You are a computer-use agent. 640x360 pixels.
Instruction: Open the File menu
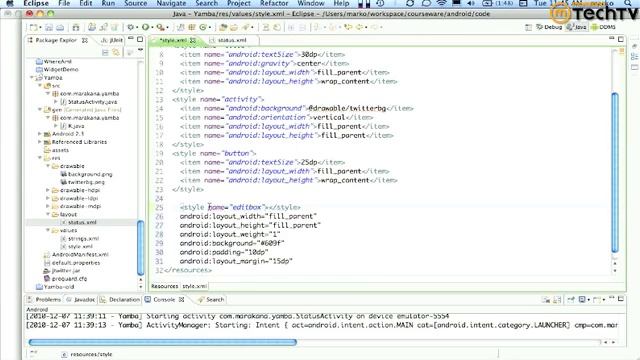[64, 3]
